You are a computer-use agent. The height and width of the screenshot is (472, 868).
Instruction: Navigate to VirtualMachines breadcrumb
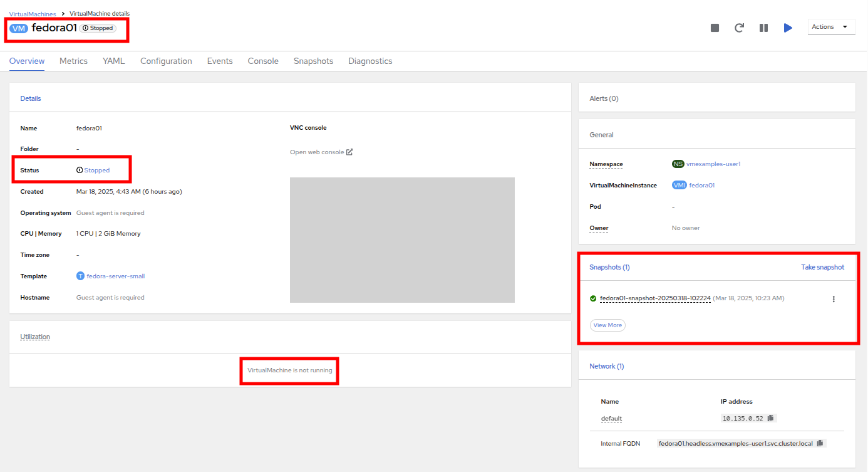[32, 13]
